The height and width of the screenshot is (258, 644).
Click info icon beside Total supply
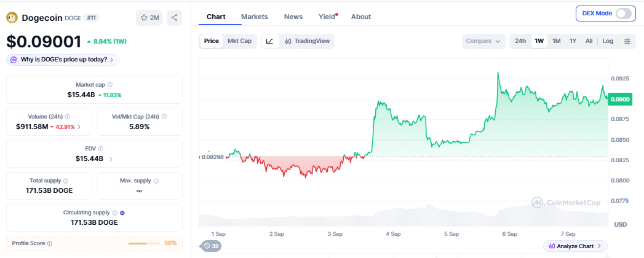(x=66, y=181)
